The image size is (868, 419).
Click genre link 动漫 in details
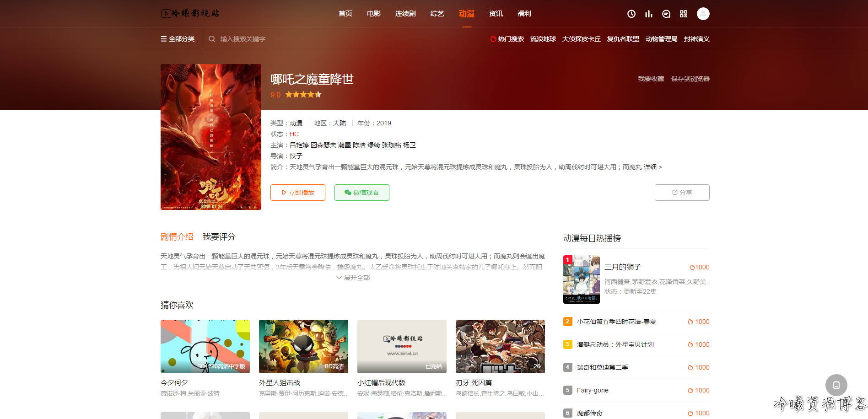pos(296,123)
